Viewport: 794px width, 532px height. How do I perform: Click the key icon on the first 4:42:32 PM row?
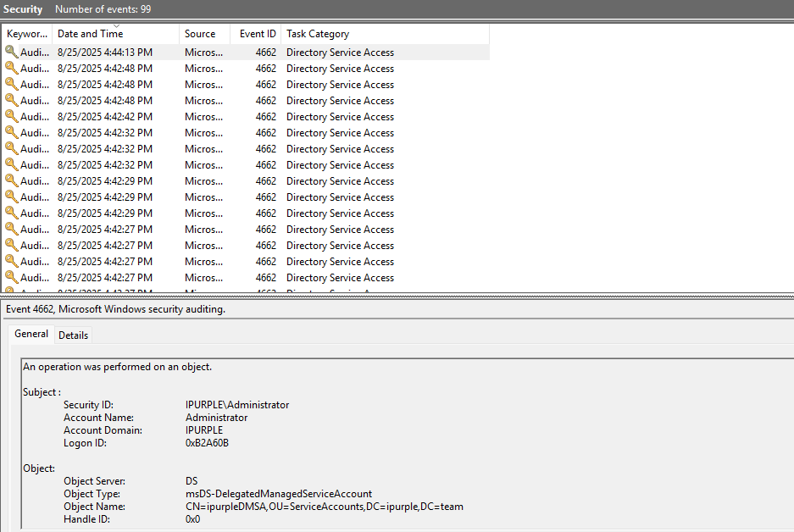pyautogui.click(x=11, y=132)
